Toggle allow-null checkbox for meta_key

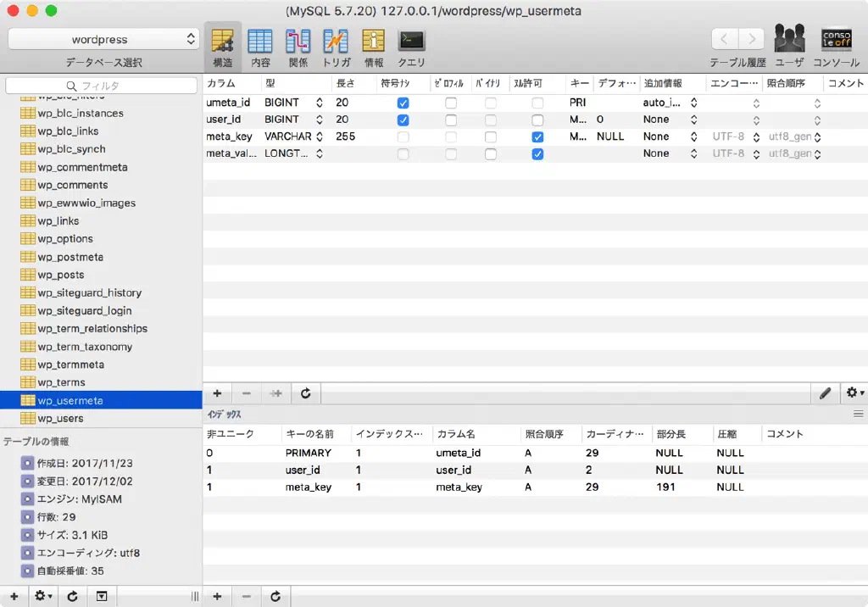pos(537,137)
